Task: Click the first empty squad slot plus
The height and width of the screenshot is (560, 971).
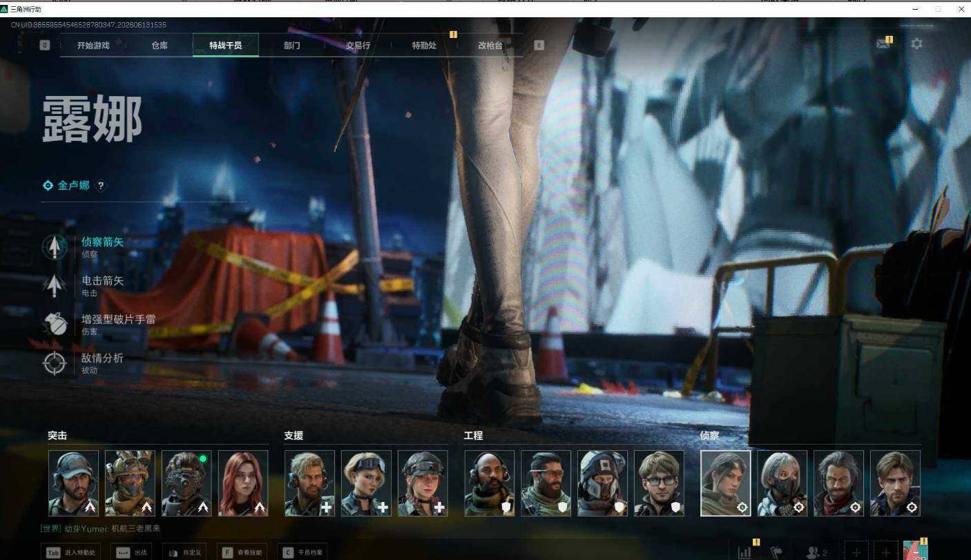Action: pyautogui.click(x=856, y=552)
